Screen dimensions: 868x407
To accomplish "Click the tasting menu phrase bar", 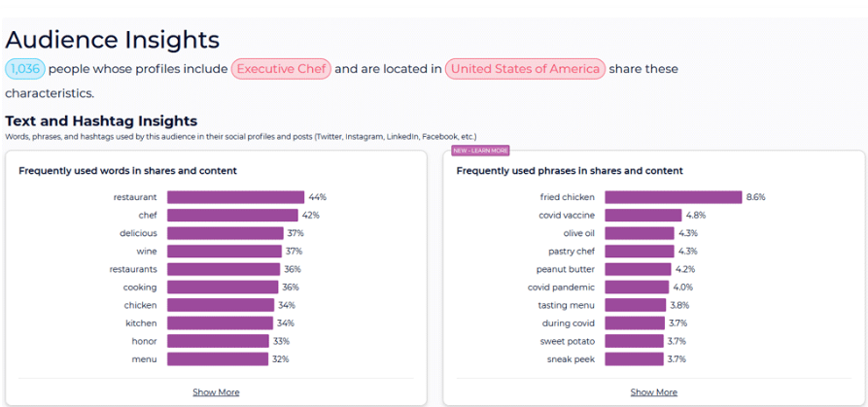I will click(635, 305).
